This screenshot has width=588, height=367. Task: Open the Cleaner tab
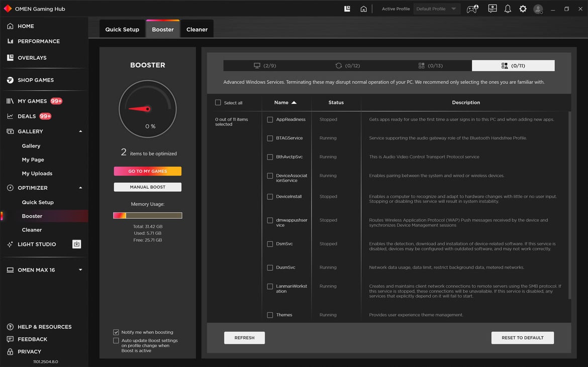click(x=197, y=29)
